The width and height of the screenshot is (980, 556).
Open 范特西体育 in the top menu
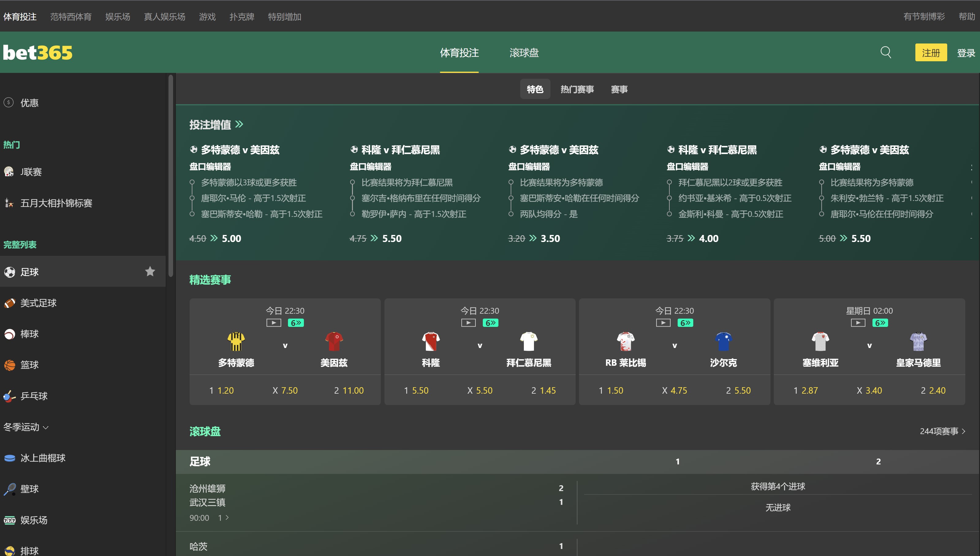click(x=71, y=17)
